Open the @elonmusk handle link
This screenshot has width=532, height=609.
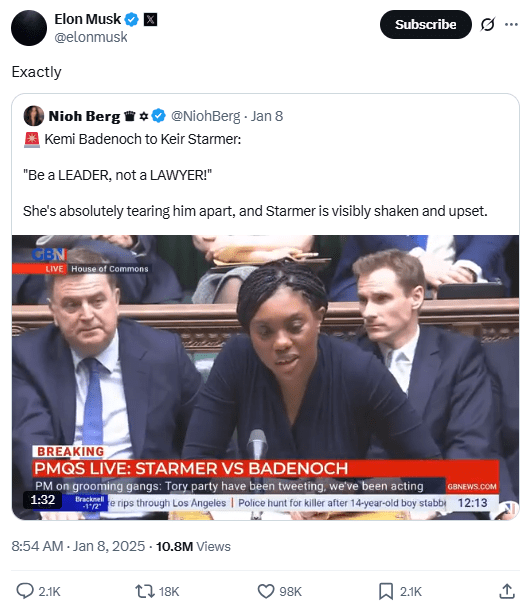pyautogui.click(x=91, y=37)
